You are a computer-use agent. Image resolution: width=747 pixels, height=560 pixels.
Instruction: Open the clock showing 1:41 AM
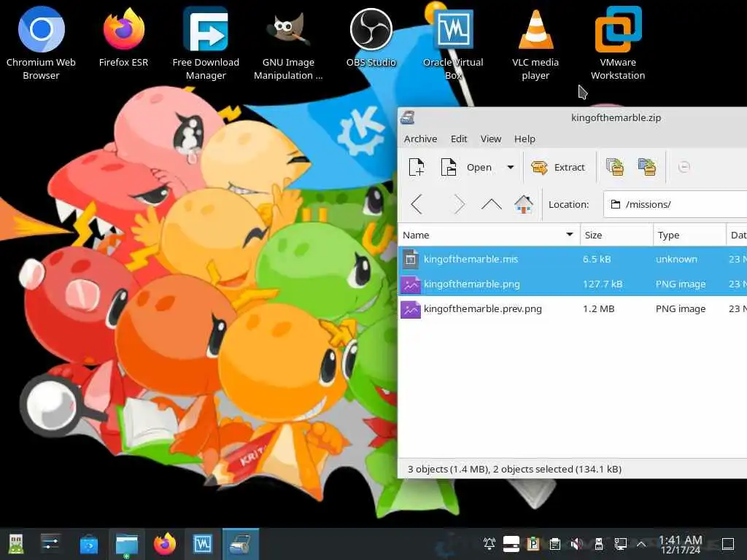point(681,545)
